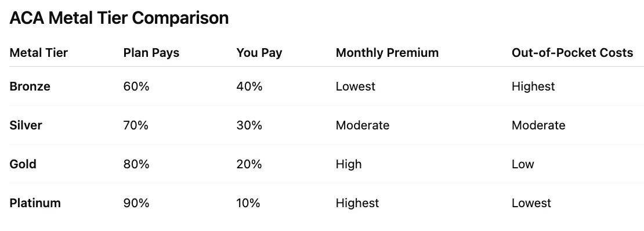Select the Metal Tier column header

click(39, 53)
